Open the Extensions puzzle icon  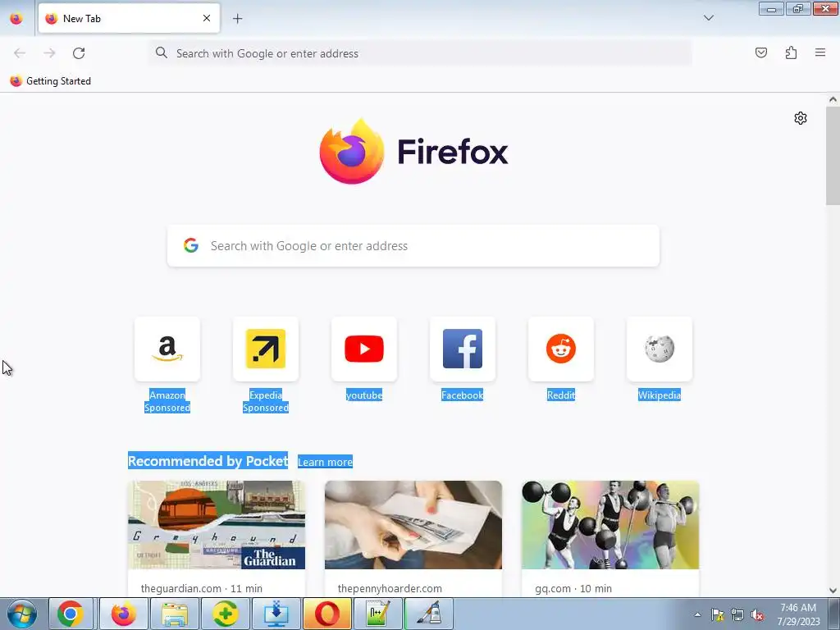point(791,52)
